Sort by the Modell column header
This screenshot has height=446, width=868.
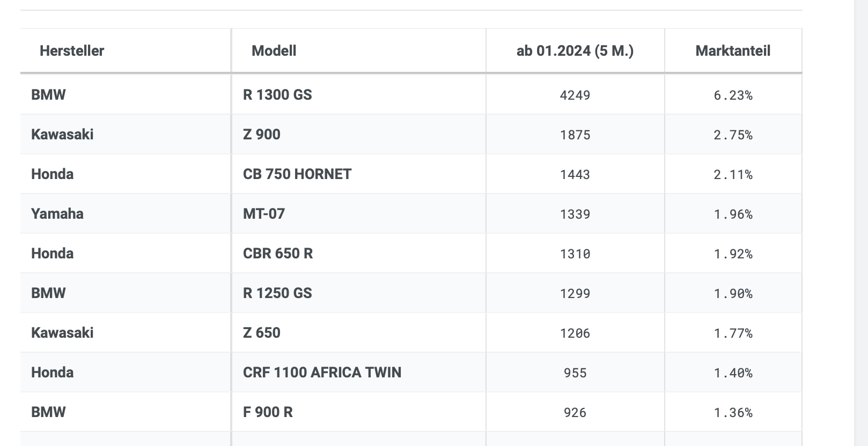coord(274,51)
